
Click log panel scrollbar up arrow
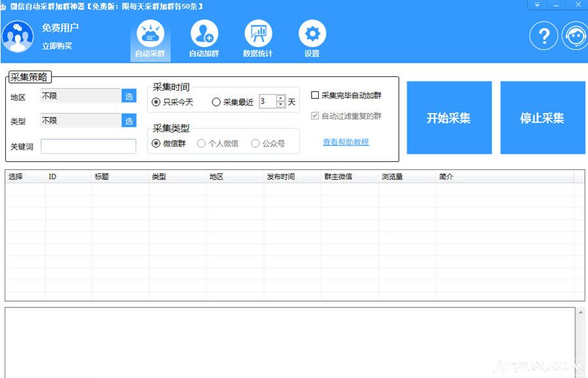[x=581, y=312]
